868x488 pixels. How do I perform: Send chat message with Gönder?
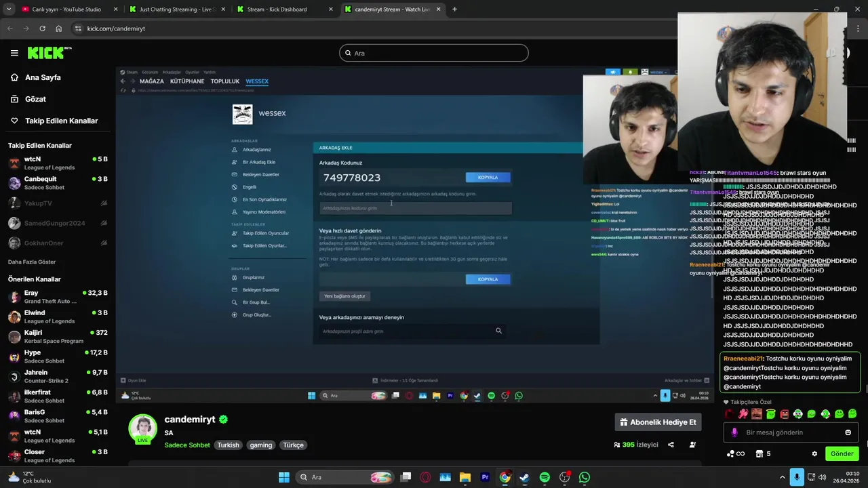[x=842, y=453]
